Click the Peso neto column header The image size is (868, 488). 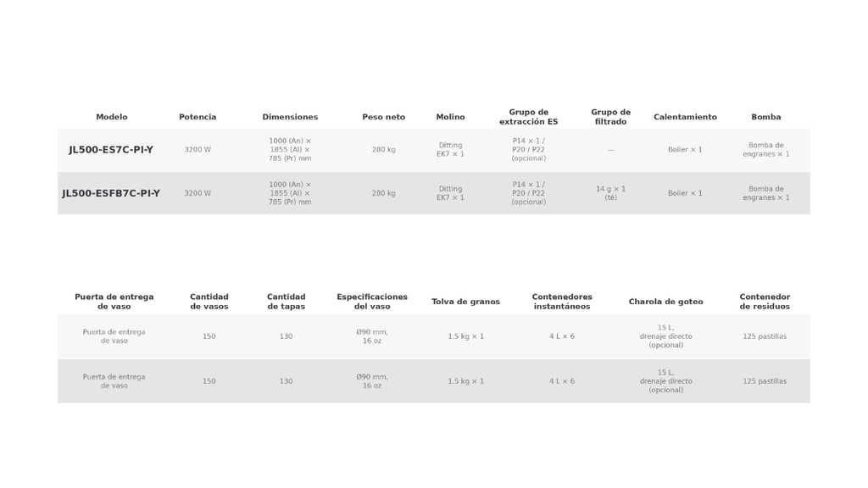click(x=384, y=117)
